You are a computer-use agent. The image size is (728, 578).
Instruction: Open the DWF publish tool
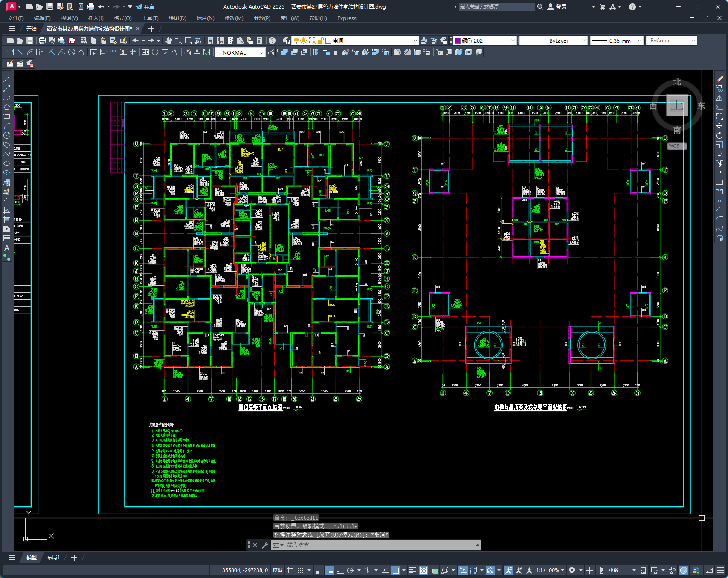coord(72,41)
